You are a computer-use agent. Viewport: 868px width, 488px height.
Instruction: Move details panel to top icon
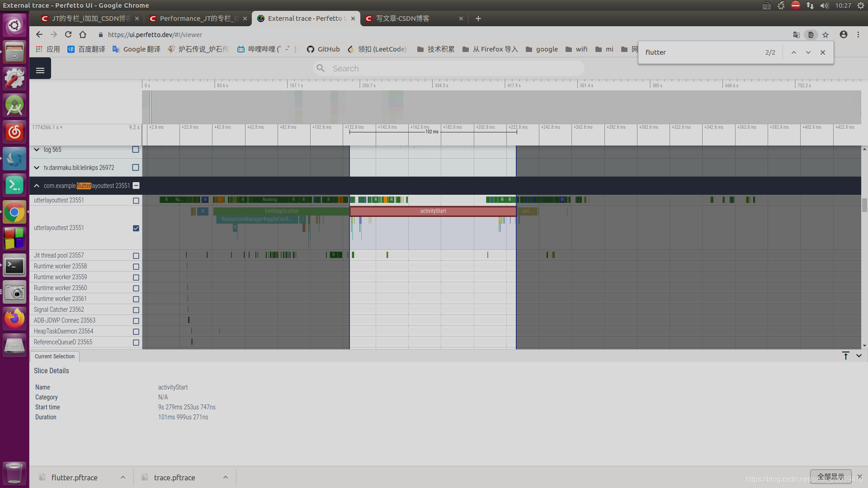coord(845,356)
